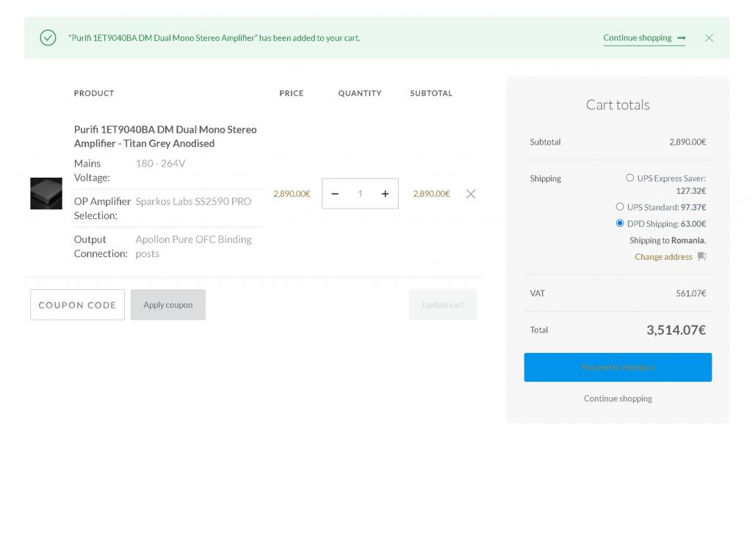This screenshot has width=752, height=560.
Task: Select UPS Express Saver shipping option
Action: coord(630,178)
